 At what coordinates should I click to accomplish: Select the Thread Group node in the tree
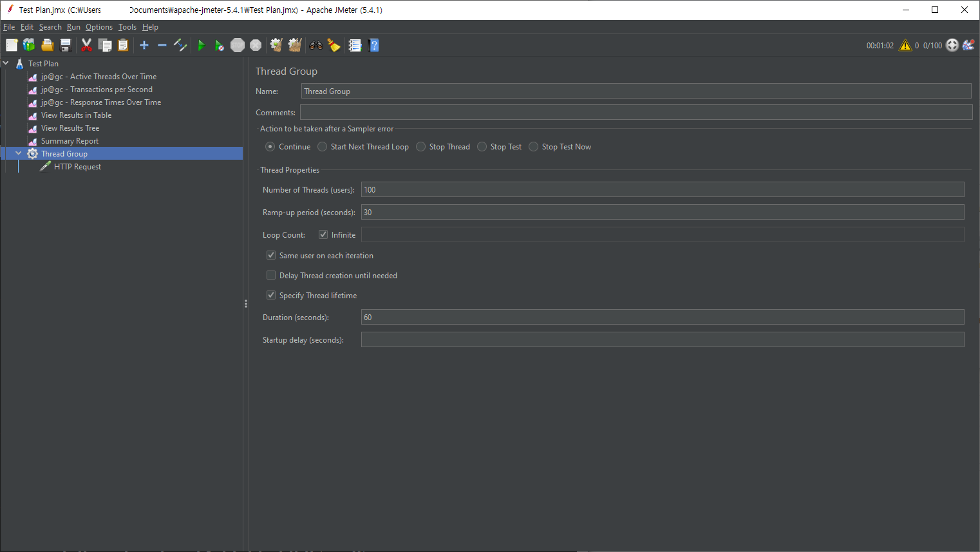click(x=64, y=154)
